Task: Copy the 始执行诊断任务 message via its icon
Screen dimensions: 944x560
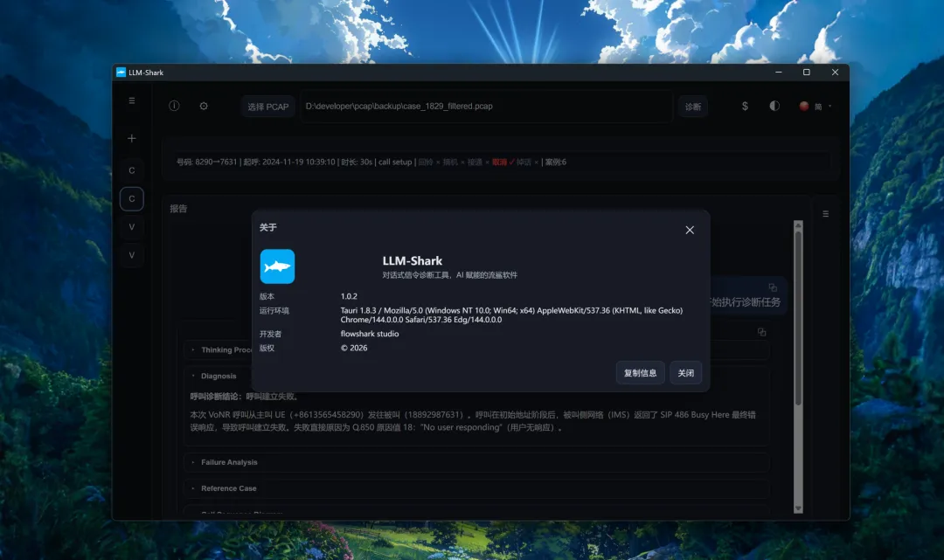Action: point(773,287)
